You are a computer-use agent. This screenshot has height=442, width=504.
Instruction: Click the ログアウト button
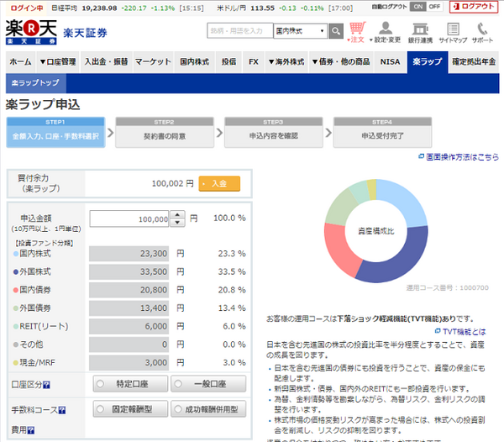pyautogui.click(x=474, y=7)
